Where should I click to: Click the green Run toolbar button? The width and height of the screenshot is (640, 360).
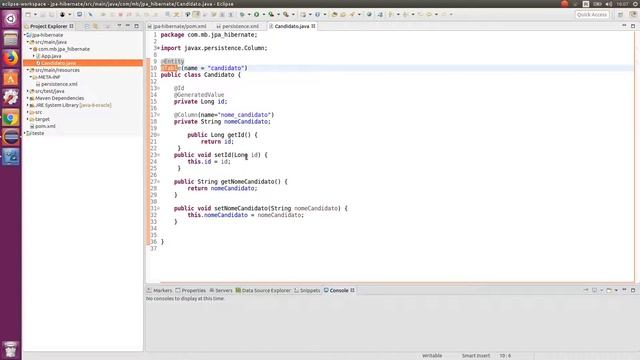pyautogui.click(x=256, y=14)
